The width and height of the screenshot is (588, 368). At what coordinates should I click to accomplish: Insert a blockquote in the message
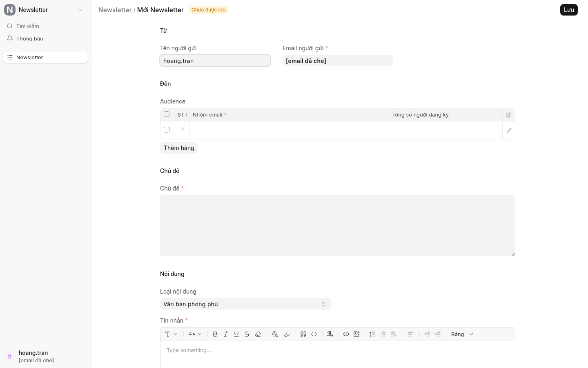(303, 334)
